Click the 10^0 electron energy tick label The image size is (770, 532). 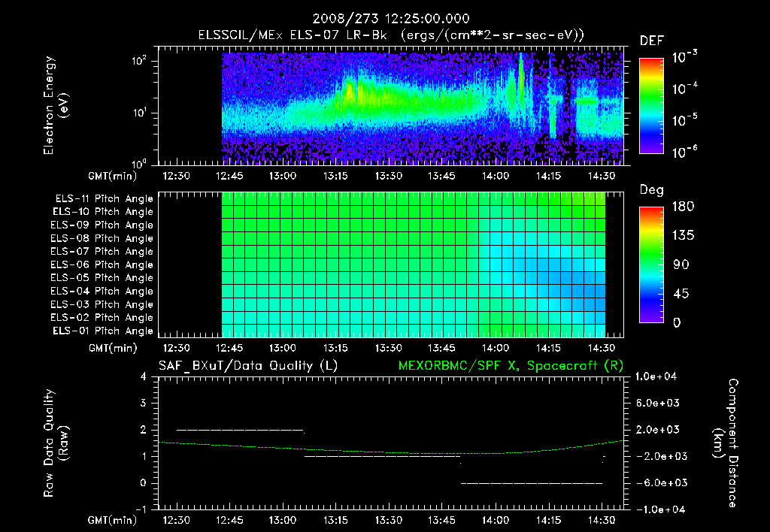click(139, 164)
